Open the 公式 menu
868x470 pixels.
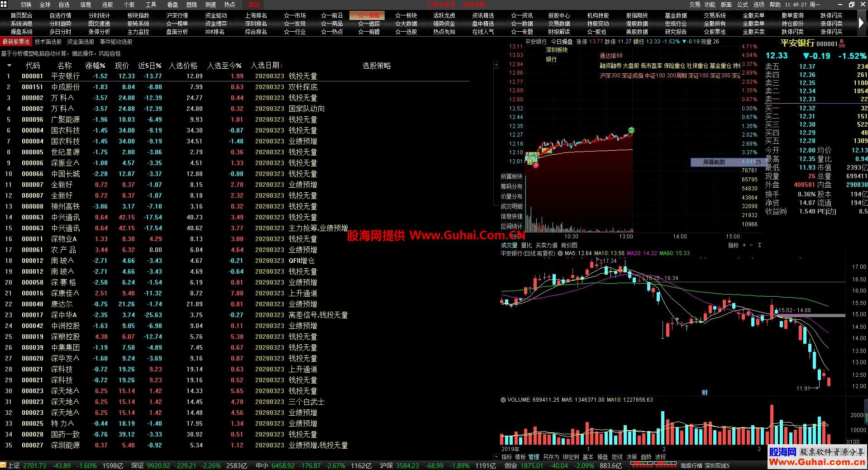point(742,5)
